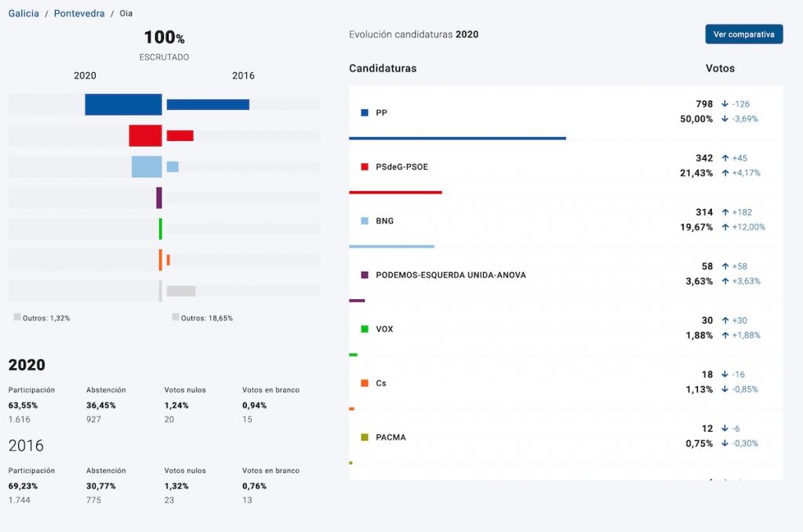
Task: Click the BNG light blue square icon
Action: pos(365,221)
